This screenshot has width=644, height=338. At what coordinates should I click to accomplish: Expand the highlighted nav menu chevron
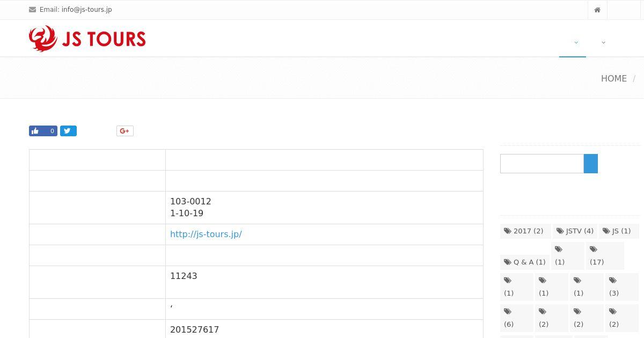tap(576, 42)
